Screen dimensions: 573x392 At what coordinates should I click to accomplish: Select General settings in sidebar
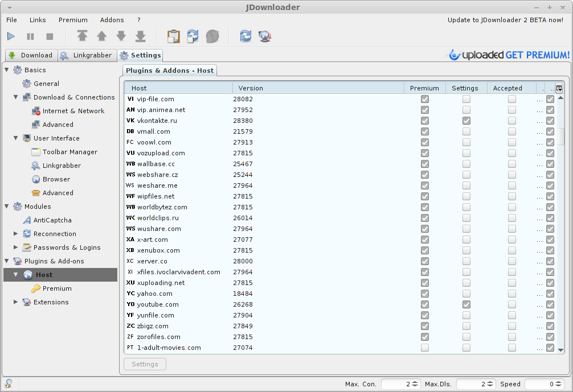point(46,84)
